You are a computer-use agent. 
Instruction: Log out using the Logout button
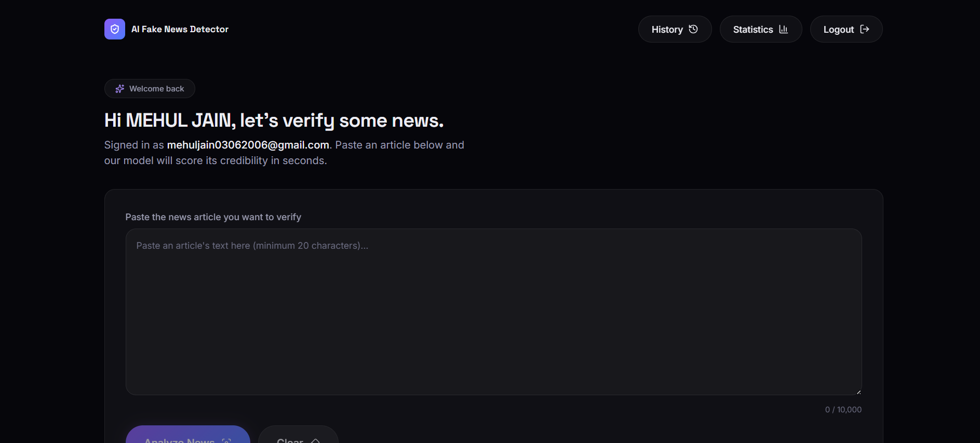pos(846,29)
